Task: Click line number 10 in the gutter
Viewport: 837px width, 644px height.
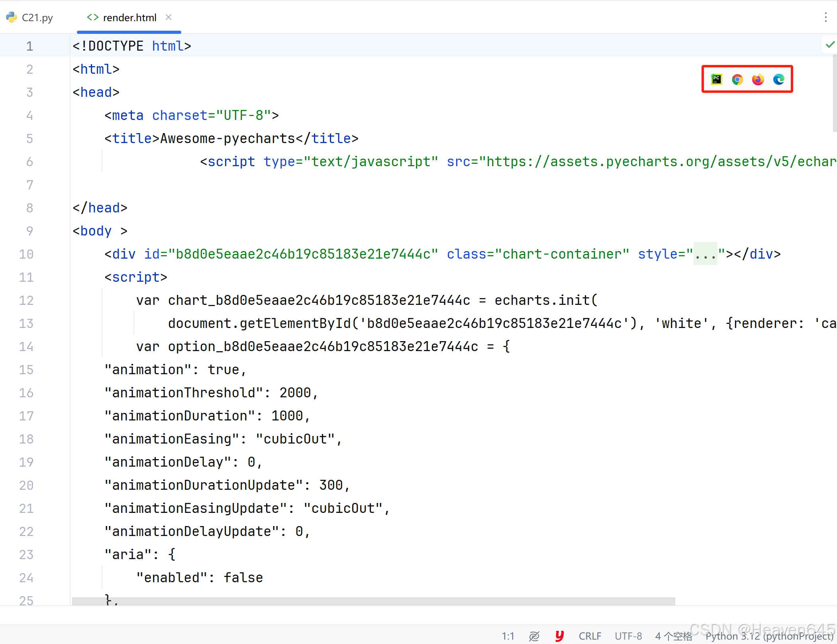Action: point(26,254)
